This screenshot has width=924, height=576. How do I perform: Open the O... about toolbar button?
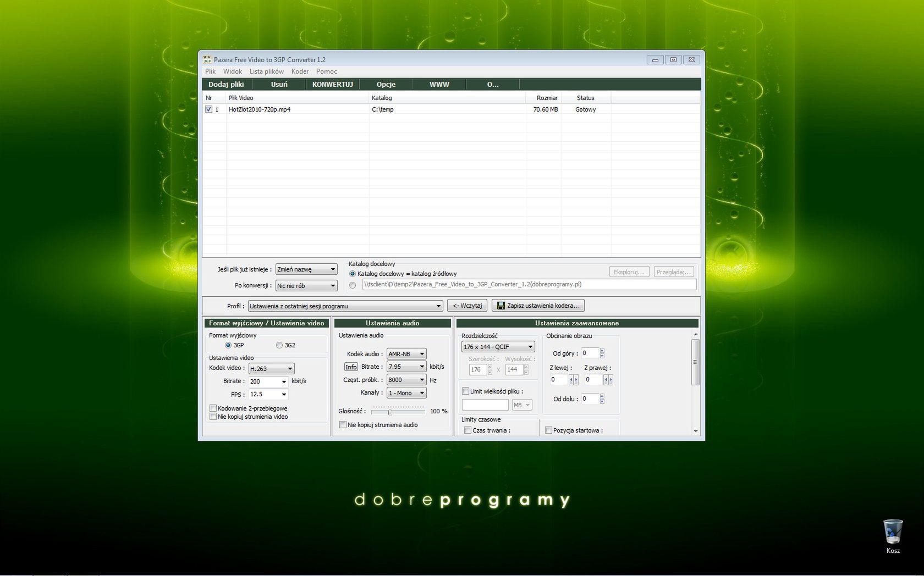[493, 84]
